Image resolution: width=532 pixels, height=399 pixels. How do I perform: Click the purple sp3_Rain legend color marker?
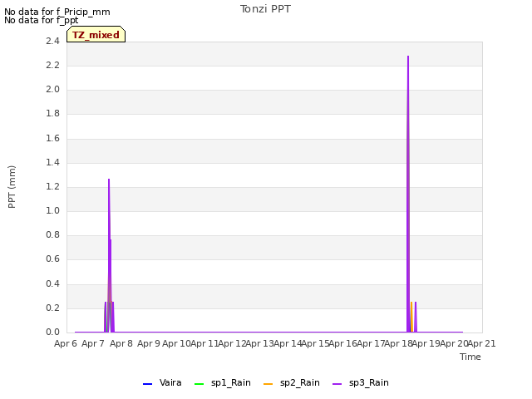pyautogui.click(x=337, y=384)
